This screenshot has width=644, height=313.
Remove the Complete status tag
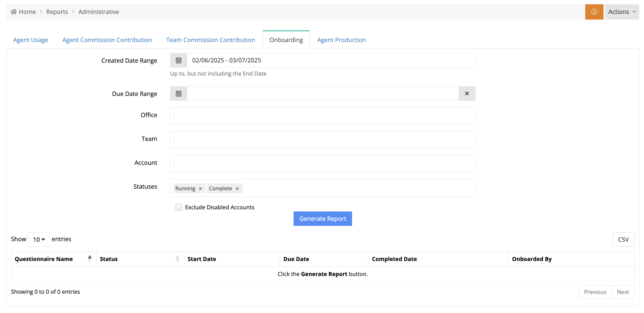coord(237,189)
